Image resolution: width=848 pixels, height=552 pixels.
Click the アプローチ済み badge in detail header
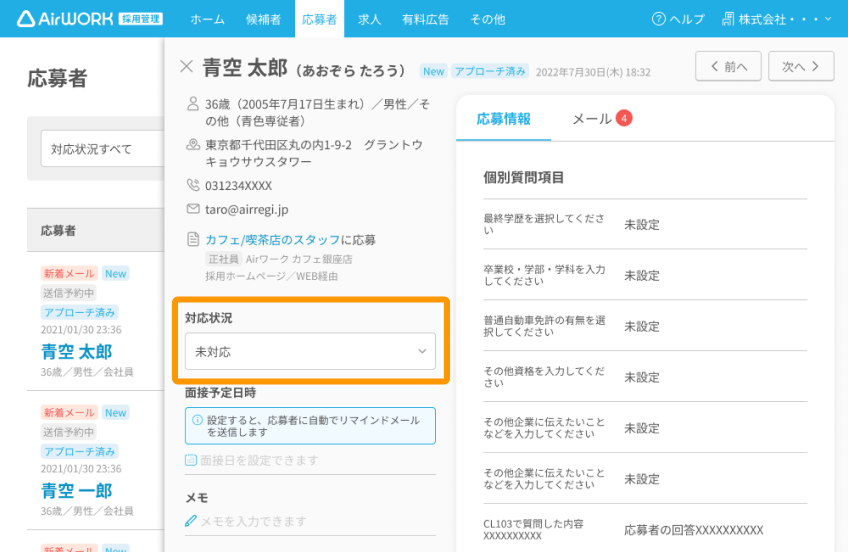[x=489, y=71]
